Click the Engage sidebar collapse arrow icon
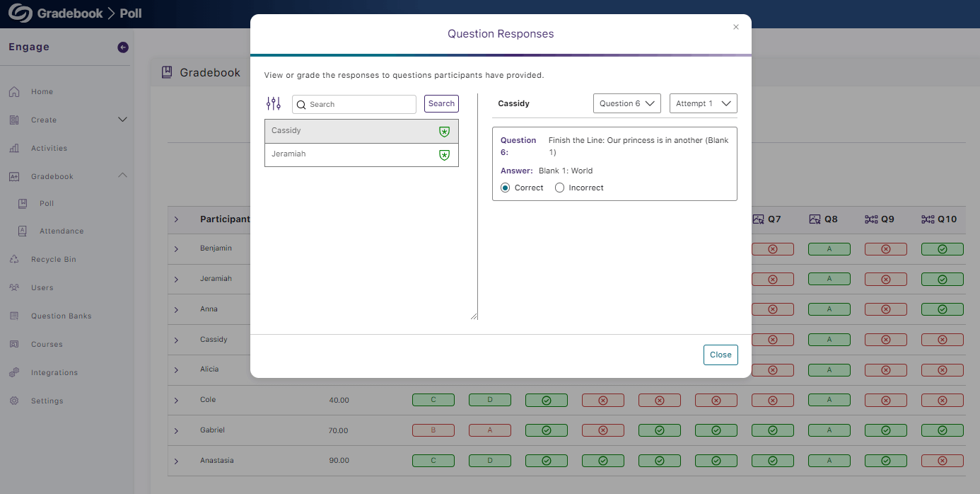 click(123, 47)
